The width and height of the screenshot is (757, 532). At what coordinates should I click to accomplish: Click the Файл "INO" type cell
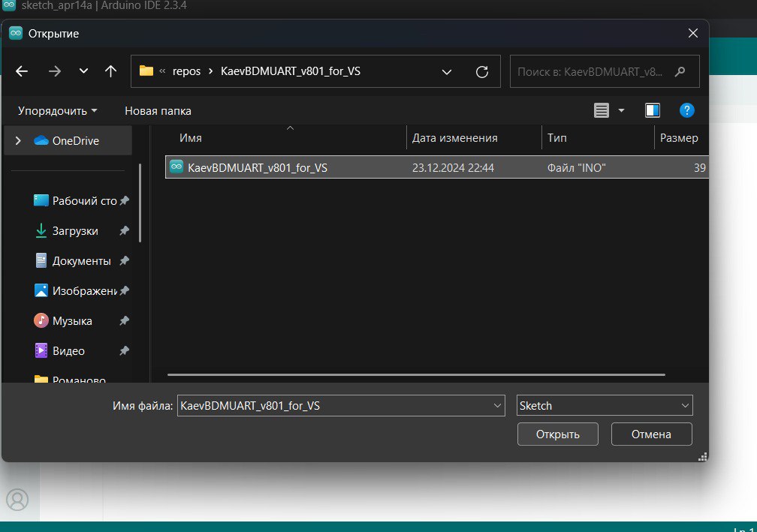coord(577,168)
